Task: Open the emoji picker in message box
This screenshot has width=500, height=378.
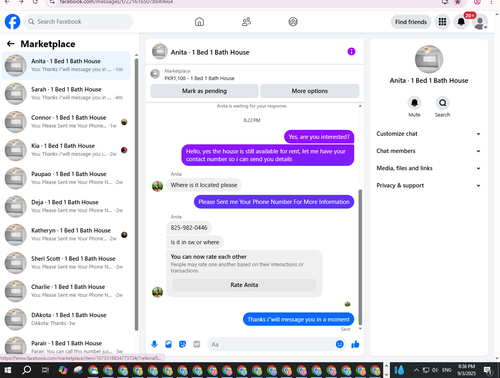Action: [x=339, y=344]
